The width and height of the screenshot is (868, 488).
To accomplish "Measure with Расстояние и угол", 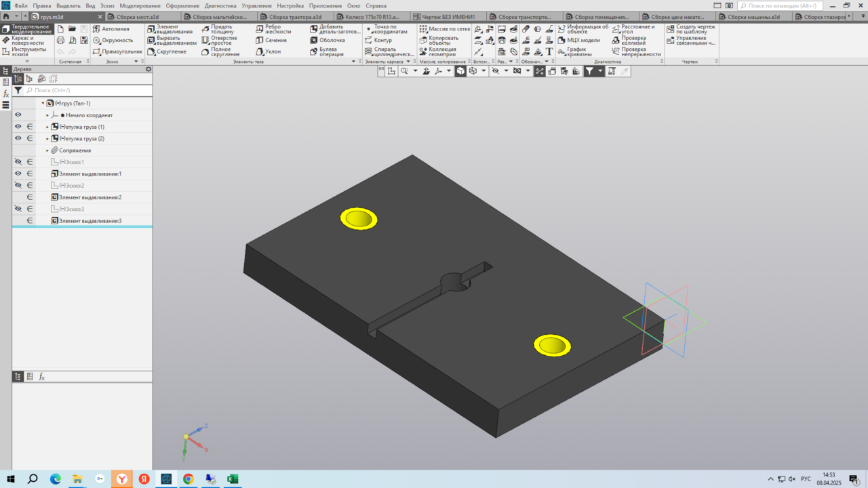I will (633, 29).
